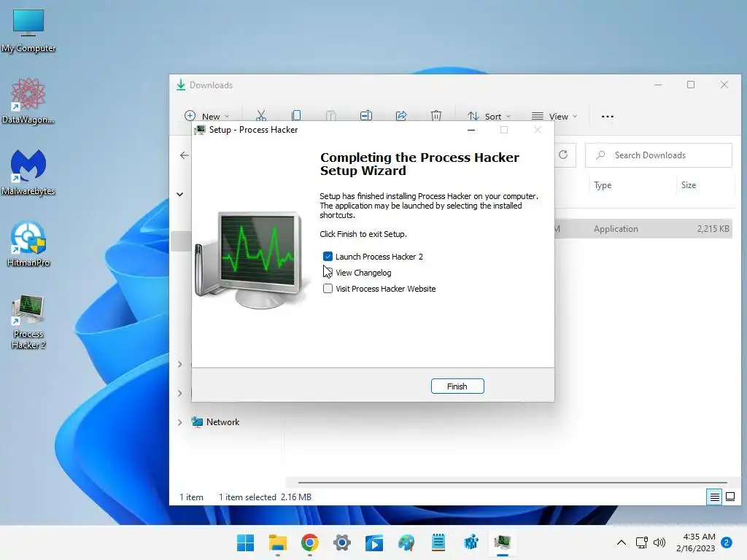Open Settings gear from taskbar
747x560 pixels.
click(x=342, y=542)
